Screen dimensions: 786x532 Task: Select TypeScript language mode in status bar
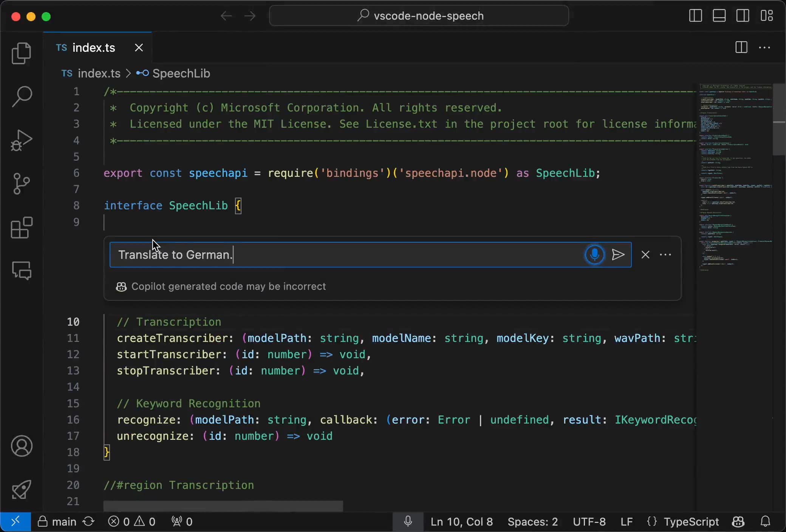(691, 522)
